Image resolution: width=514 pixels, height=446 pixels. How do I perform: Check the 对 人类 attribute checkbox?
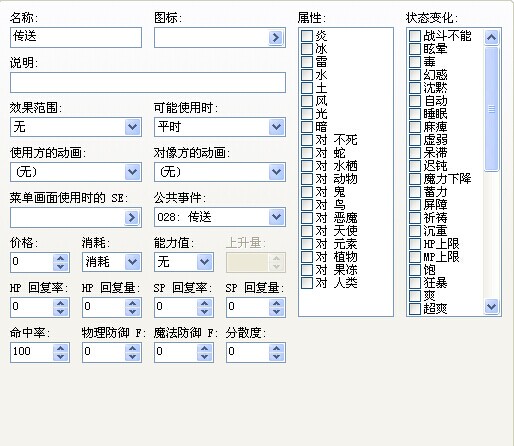pyautogui.click(x=307, y=283)
